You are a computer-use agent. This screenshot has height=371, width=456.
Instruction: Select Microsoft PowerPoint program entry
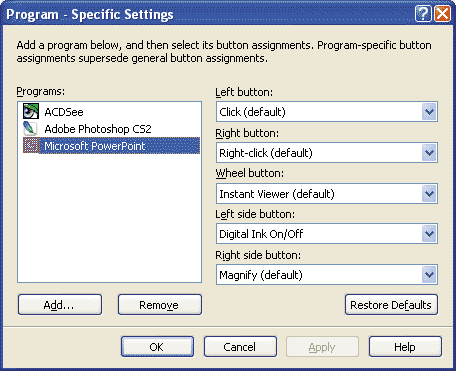click(x=111, y=146)
